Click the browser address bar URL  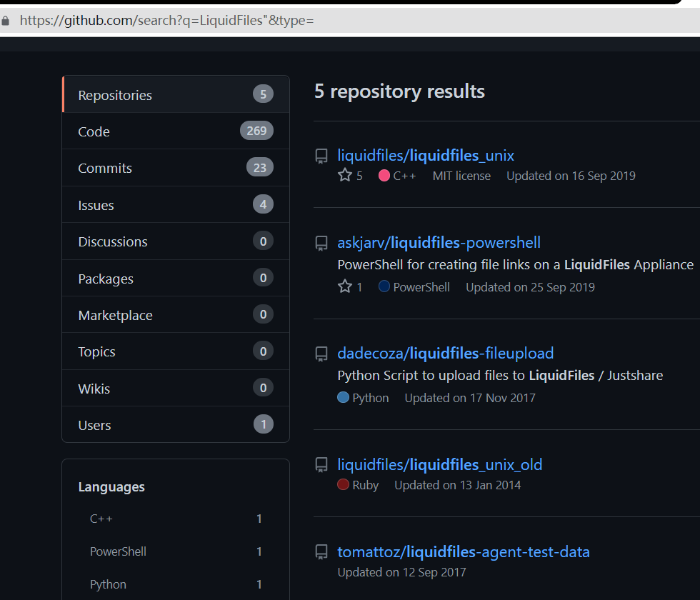pos(166,21)
